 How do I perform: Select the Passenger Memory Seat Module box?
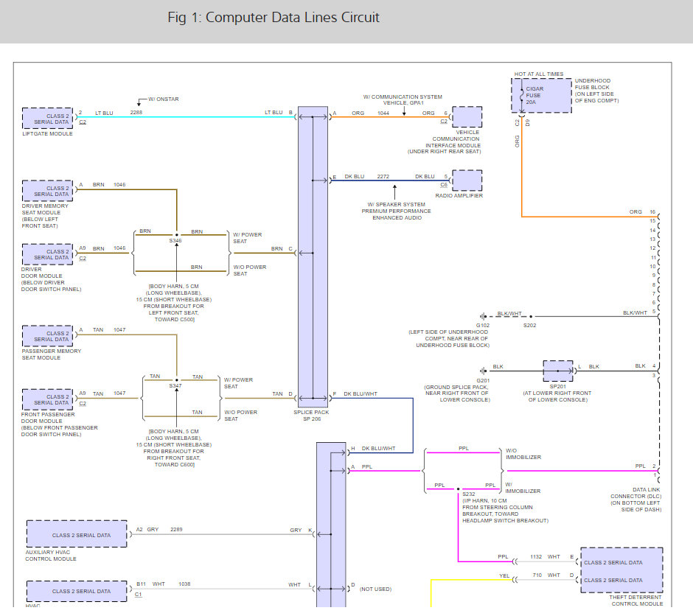coord(48,336)
